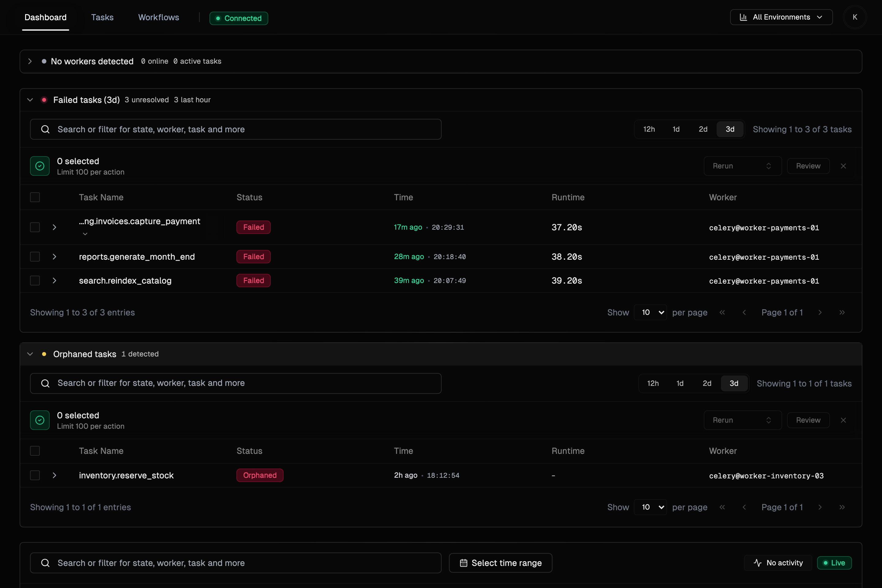Open the All Environments dropdown
Image resolution: width=882 pixels, height=588 pixels.
pyautogui.click(x=781, y=17)
